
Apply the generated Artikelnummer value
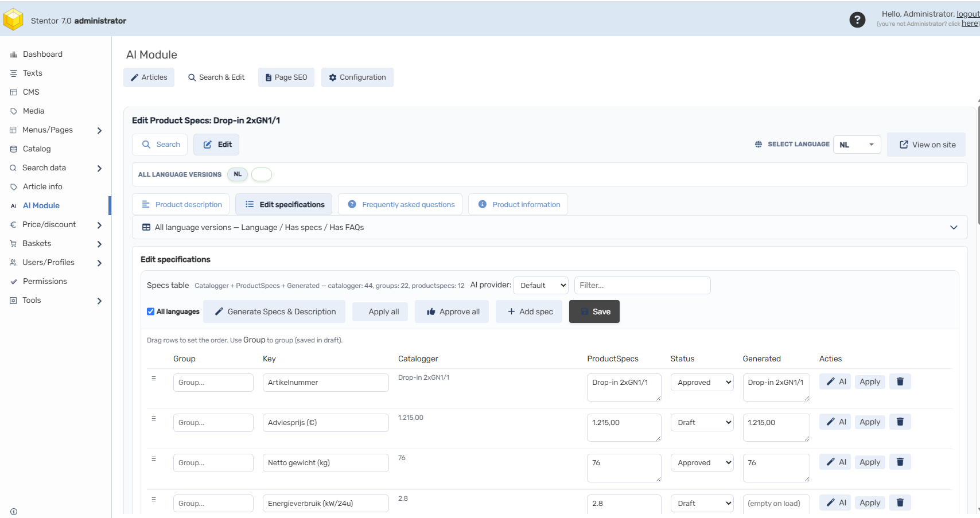[870, 381]
